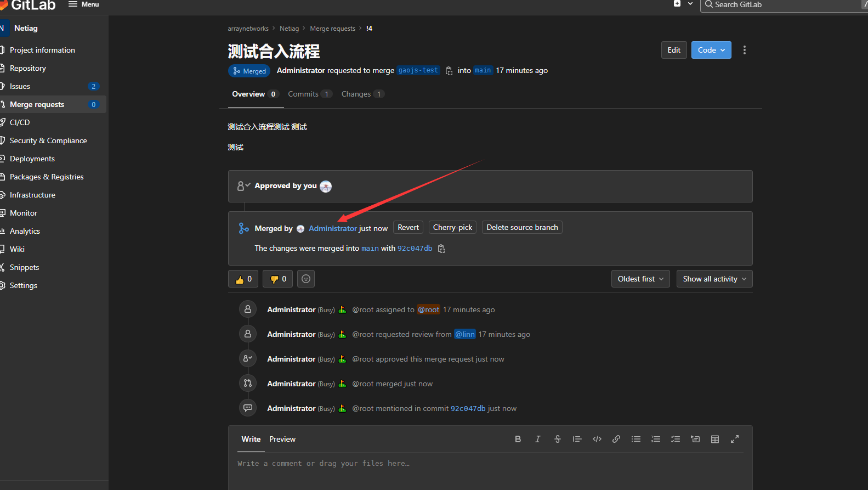Insert a table

pyautogui.click(x=715, y=439)
